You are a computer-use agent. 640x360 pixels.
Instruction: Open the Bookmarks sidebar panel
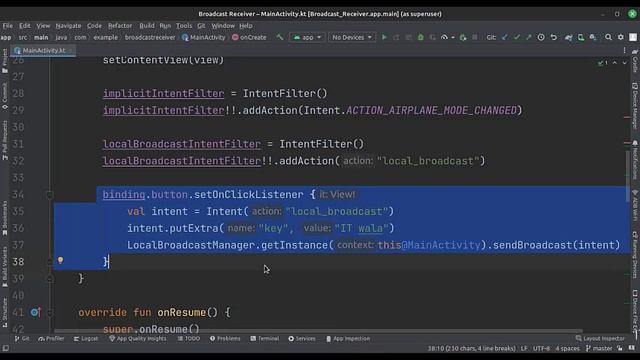pyautogui.click(x=4, y=218)
